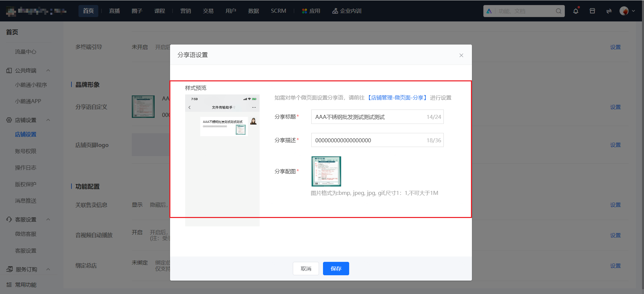Click the 分享配图 image thumbnail
Viewport: 644px width, 294px height.
coord(326,171)
